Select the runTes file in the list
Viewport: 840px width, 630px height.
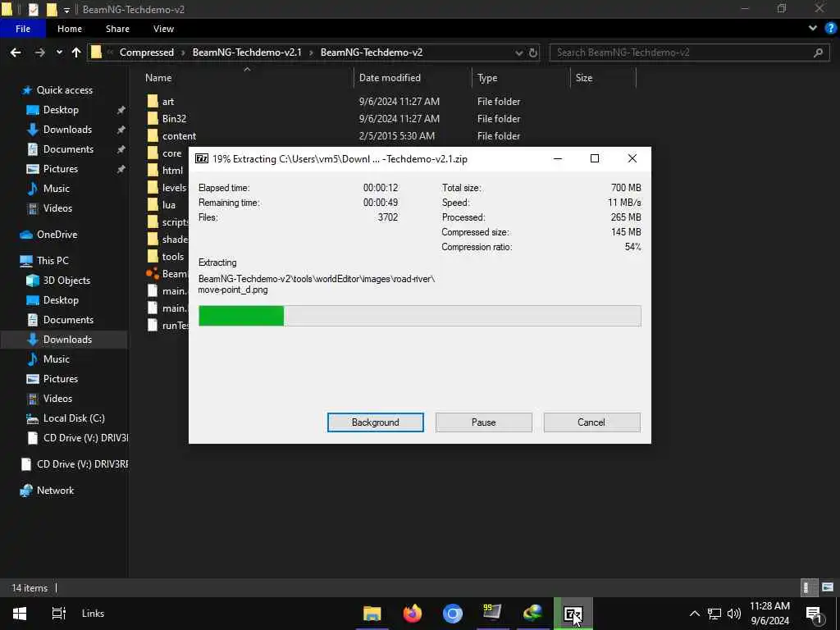tap(174, 325)
